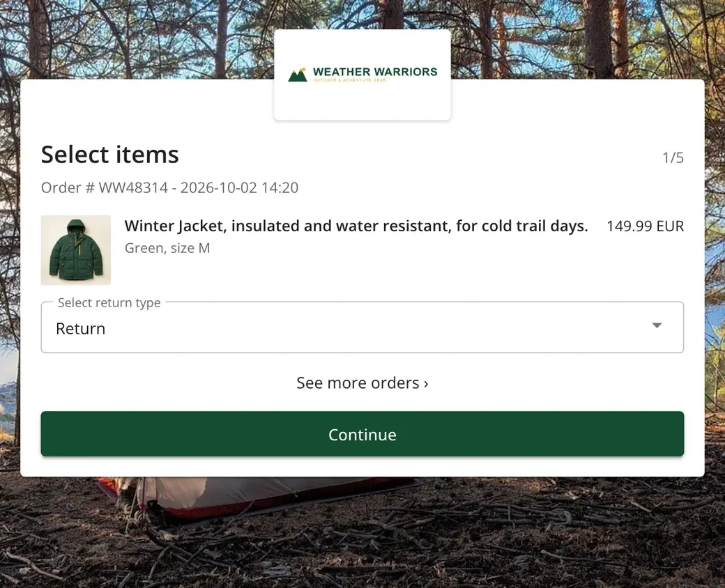
Task: Click the Select items heading
Action: [110, 155]
